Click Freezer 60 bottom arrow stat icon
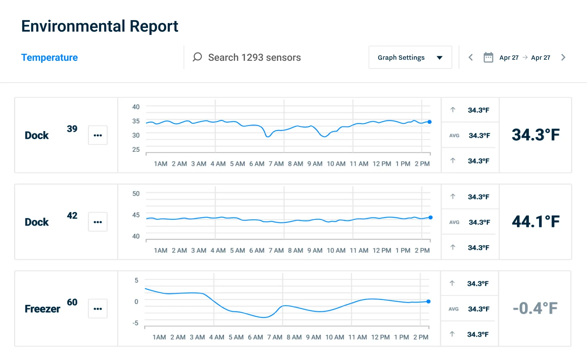The image size is (588, 364). (452, 334)
